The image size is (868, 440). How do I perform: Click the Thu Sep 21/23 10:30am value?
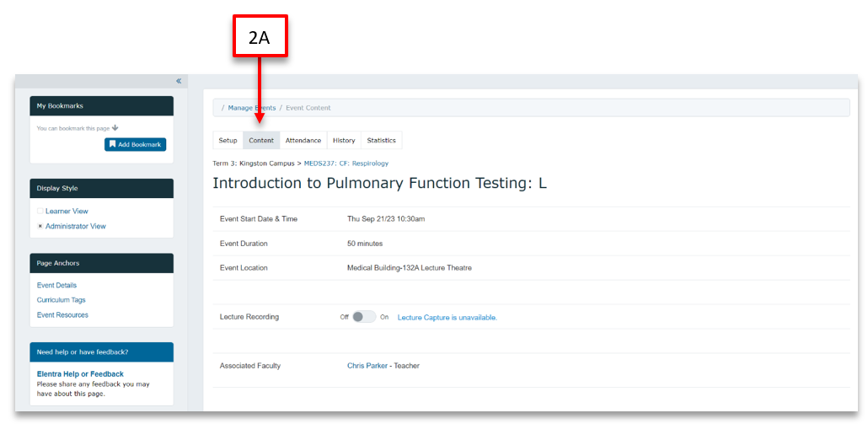coord(386,218)
